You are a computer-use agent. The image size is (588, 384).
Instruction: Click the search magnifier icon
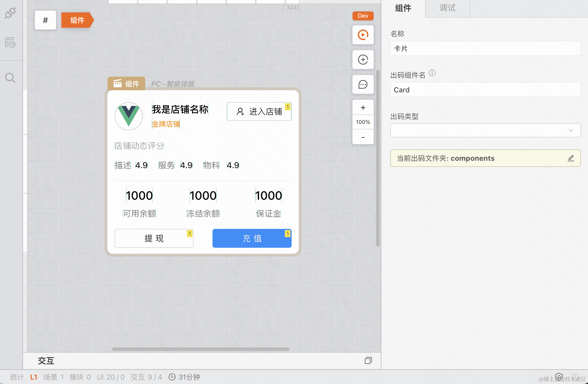pyautogui.click(x=10, y=78)
